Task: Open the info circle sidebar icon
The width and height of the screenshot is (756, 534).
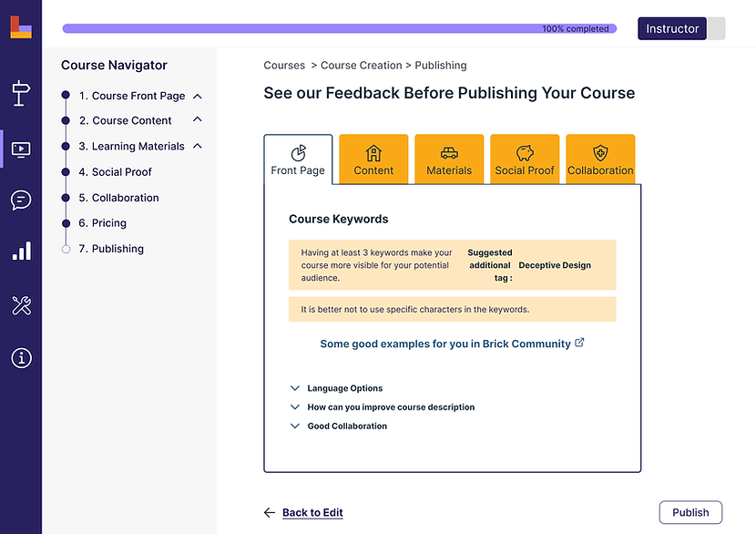Action: pyautogui.click(x=21, y=358)
